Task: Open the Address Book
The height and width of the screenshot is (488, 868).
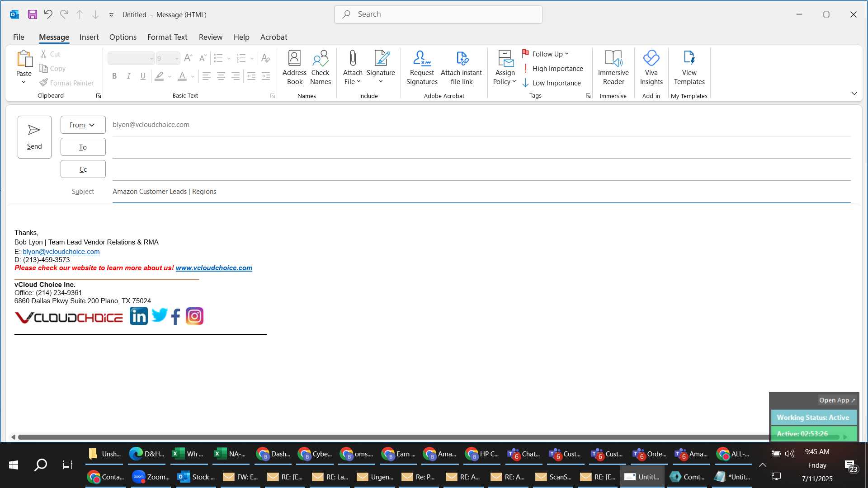Action: [294, 67]
